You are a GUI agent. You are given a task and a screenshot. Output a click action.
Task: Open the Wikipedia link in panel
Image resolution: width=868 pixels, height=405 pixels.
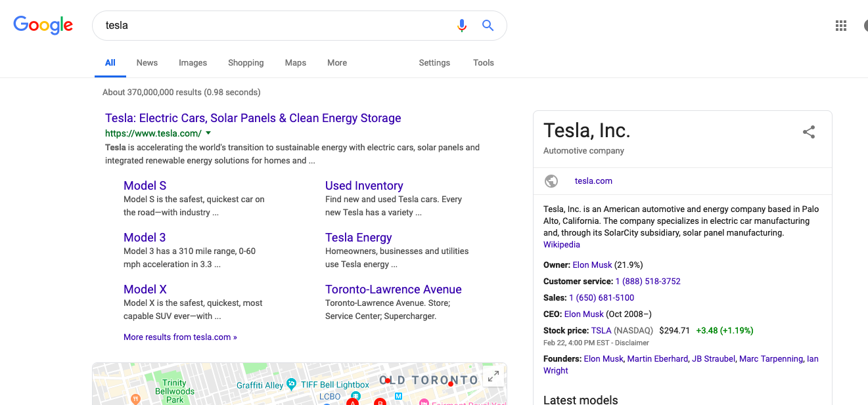click(x=562, y=245)
